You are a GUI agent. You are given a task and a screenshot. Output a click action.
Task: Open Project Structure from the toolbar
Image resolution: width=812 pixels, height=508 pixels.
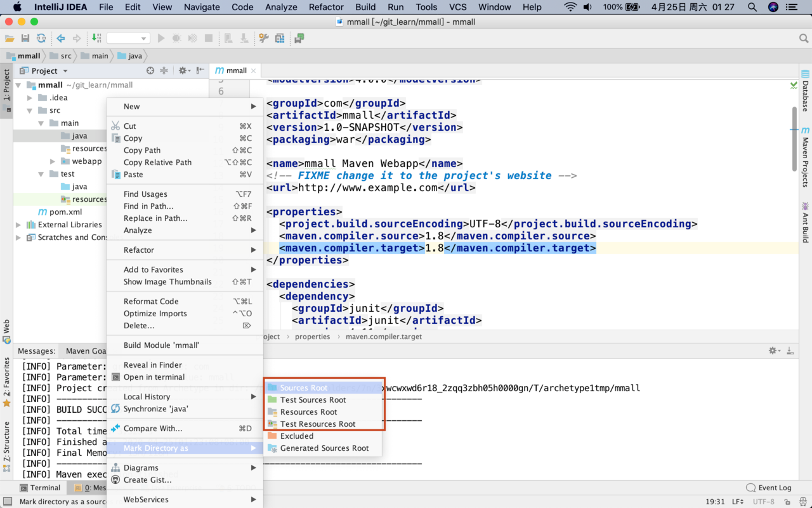pos(280,39)
